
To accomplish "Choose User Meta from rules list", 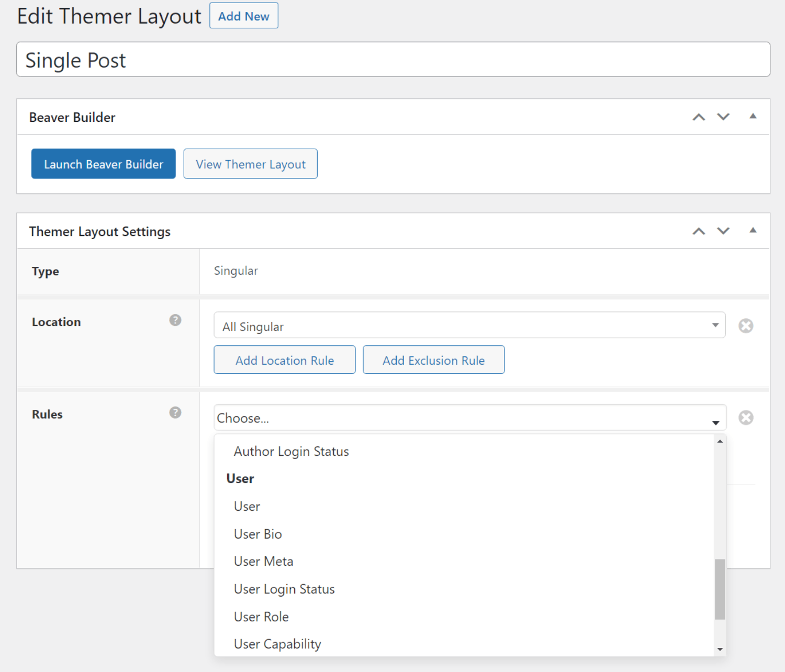I will click(464, 561).
